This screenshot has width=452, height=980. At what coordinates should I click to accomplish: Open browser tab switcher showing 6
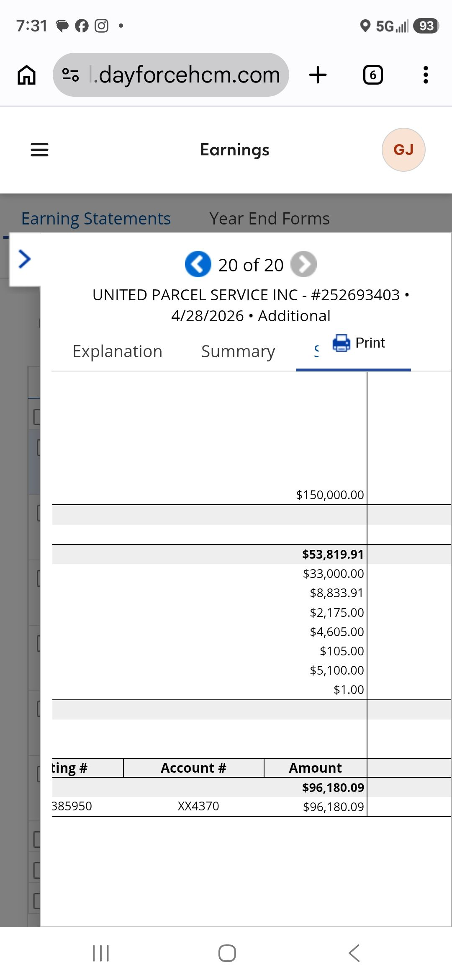[372, 75]
